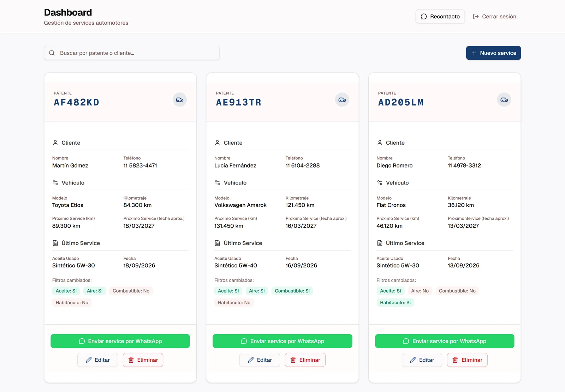
Task: Send Martín Gómez's service via WhatsApp
Action: pyautogui.click(x=120, y=341)
